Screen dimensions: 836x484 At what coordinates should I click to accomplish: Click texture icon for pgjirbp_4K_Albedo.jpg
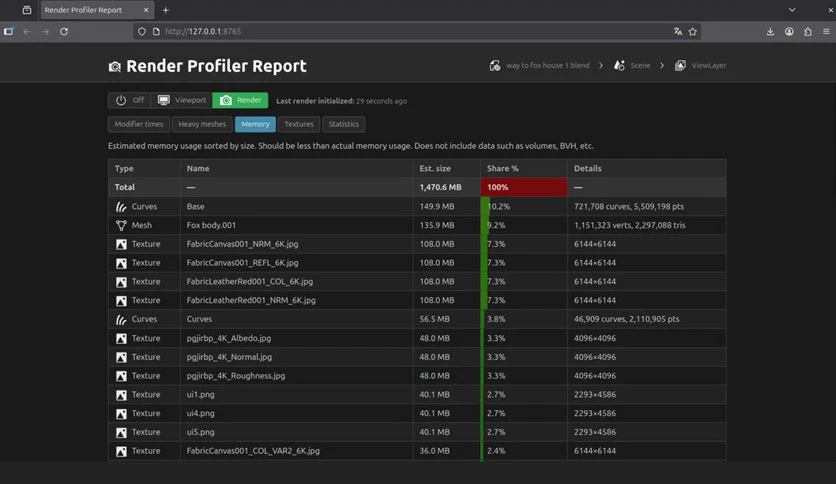[122, 338]
